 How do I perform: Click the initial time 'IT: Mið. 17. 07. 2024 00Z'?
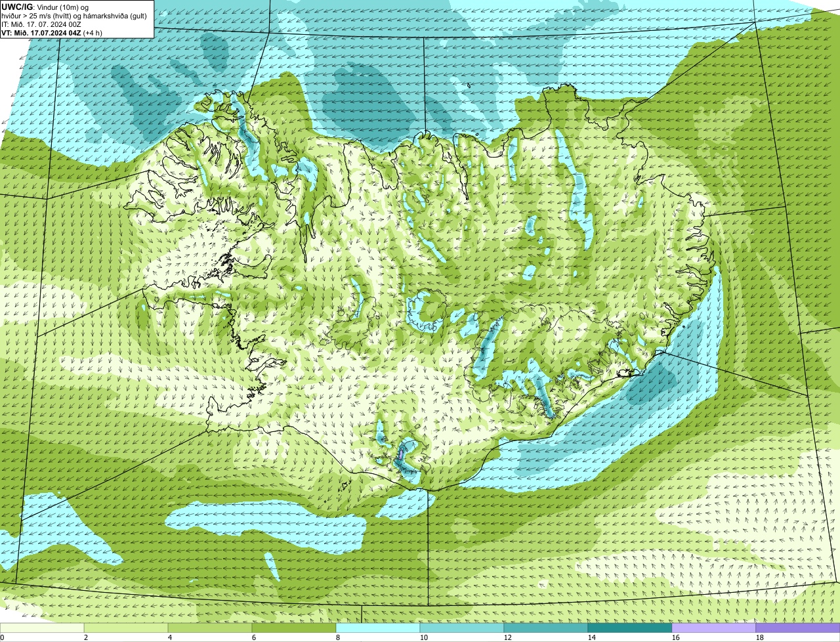41,24
